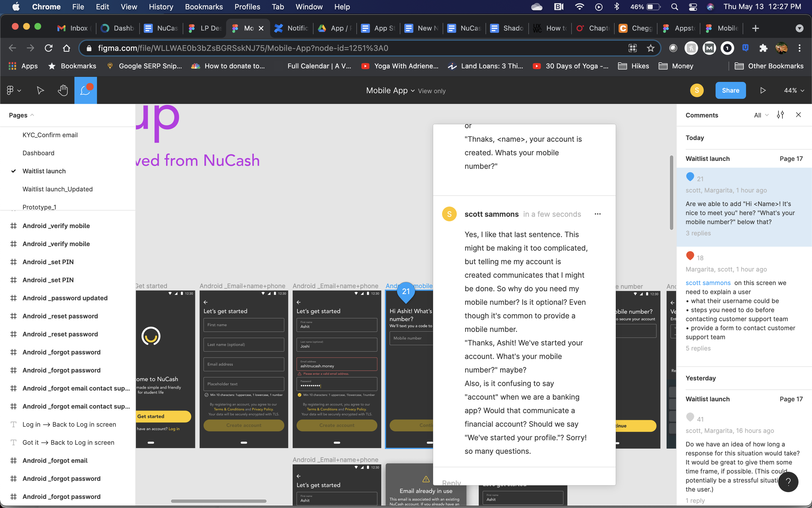
Task: Open the three-dot menu on scott's reply
Action: click(x=598, y=214)
